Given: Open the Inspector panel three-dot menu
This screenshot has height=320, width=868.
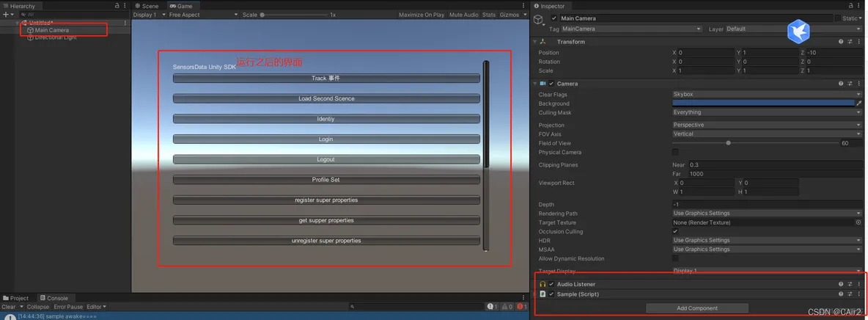Looking at the screenshot, I should point(858,6).
